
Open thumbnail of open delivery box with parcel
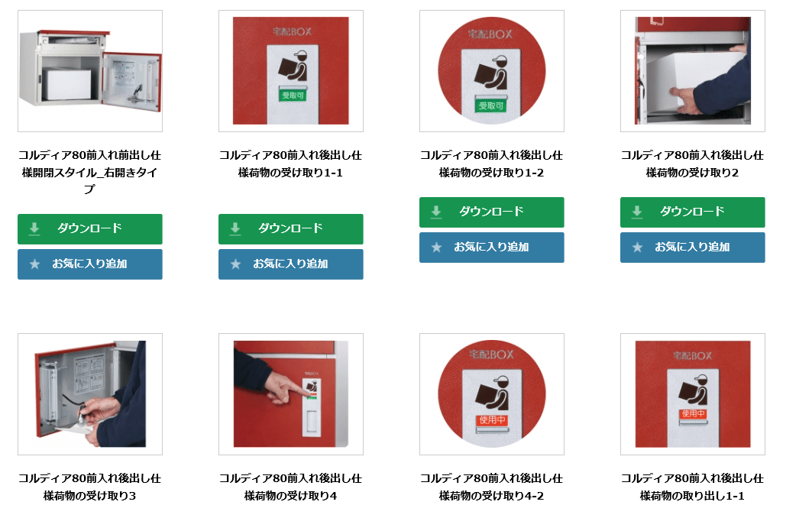click(x=90, y=71)
